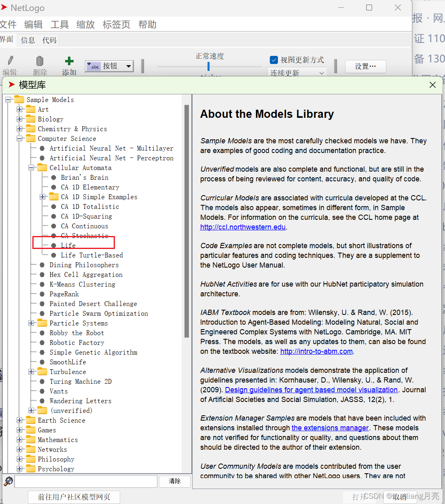The width and height of the screenshot is (445, 504).
Task: Select the Robby the Robot model
Action: (x=77, y=333)
